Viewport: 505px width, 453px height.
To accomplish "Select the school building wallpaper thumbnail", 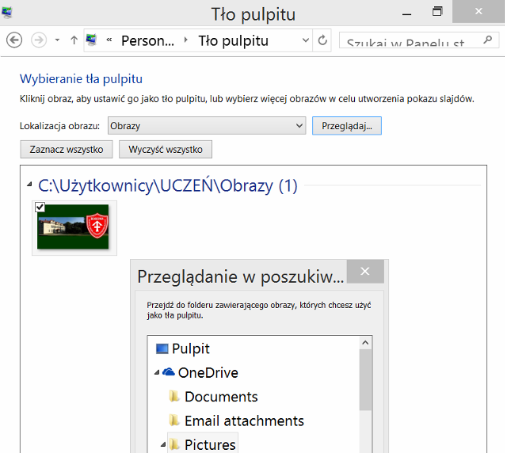I will click(x=73, y=227).
